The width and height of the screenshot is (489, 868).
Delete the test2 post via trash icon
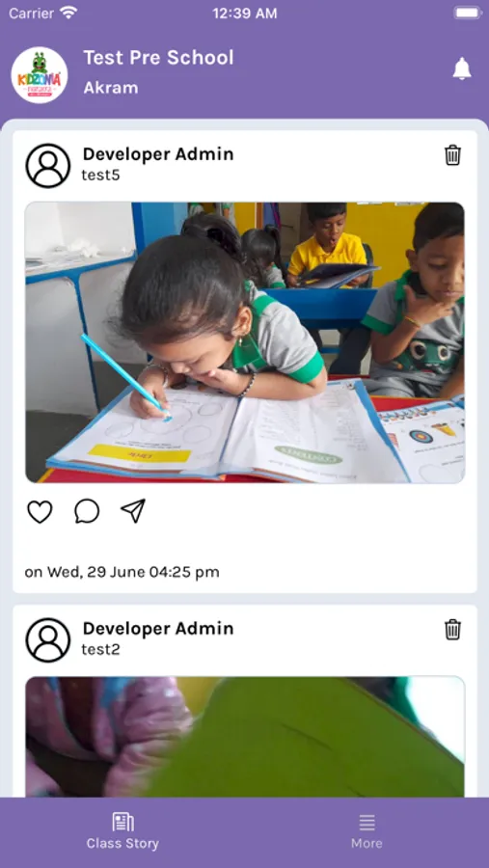452,630
